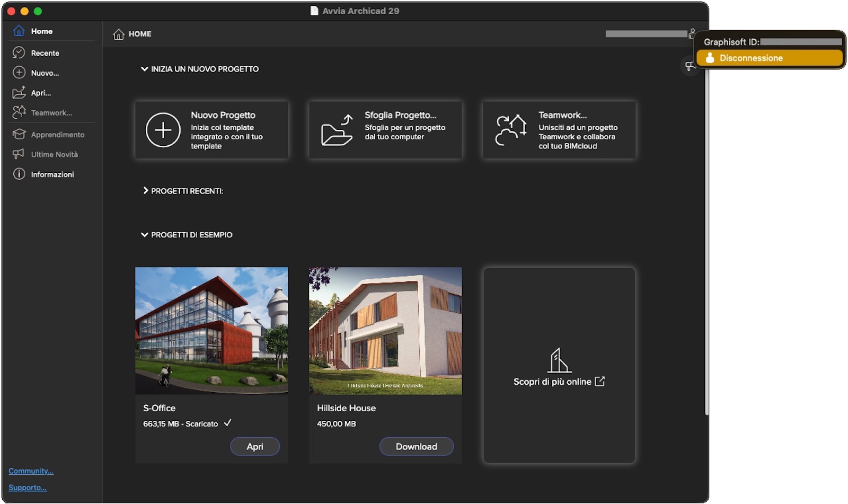Click the Sfoglia Progetto... card
Viewport: 848px width, 504px height.
coord(385,130)
